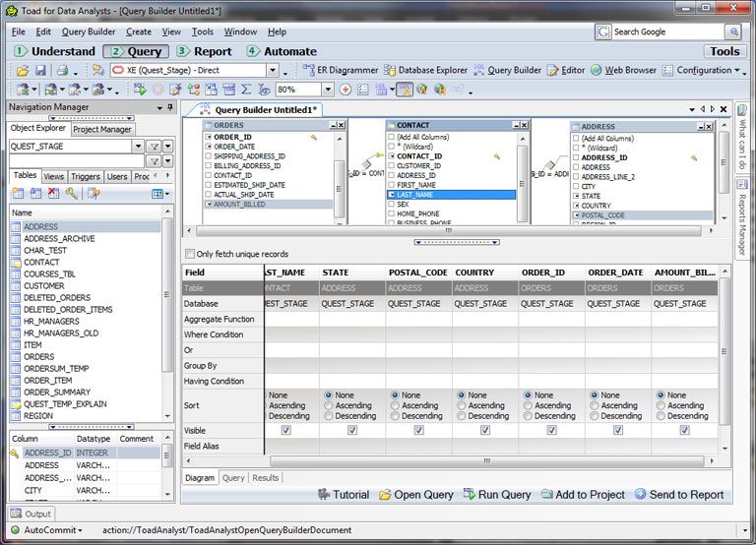The width and height of the screenshot is (756, 545).
Task: Open the Query Builder menu
Action: [x=89, y=31]
